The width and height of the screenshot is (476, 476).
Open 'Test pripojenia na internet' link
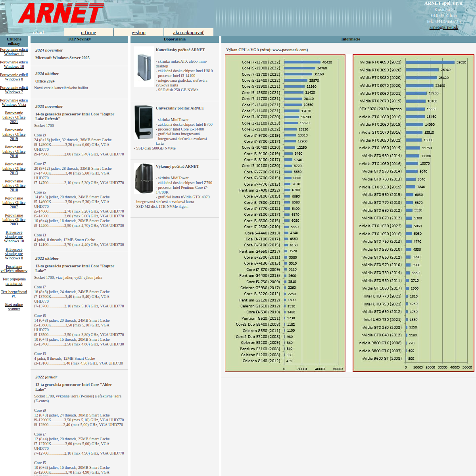[x=14, y=281]
